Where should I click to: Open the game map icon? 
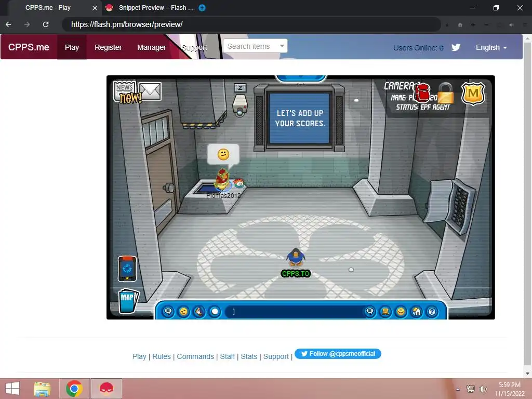pyautogui.click(x=128, y=301)
